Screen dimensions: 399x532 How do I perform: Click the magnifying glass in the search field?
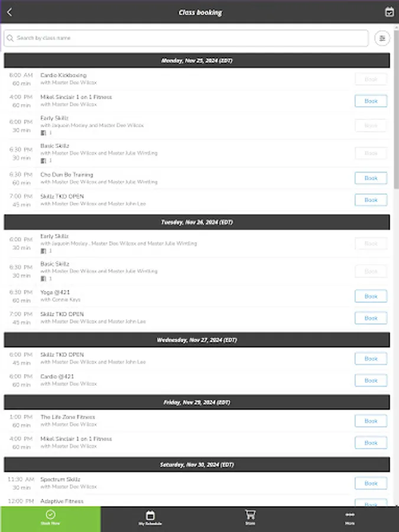pos(11,38)
